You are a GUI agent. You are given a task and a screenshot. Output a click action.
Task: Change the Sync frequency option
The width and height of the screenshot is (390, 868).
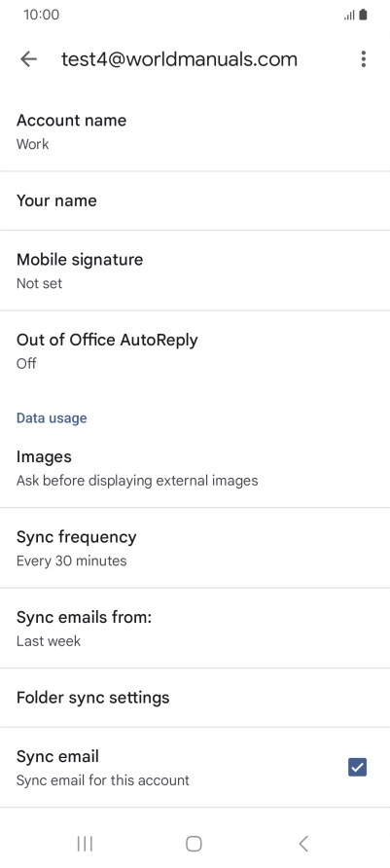coord(195,548)
